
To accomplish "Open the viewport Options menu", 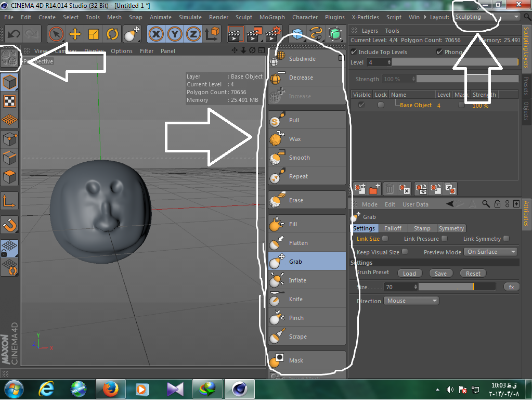I will (x=122, y=51).
